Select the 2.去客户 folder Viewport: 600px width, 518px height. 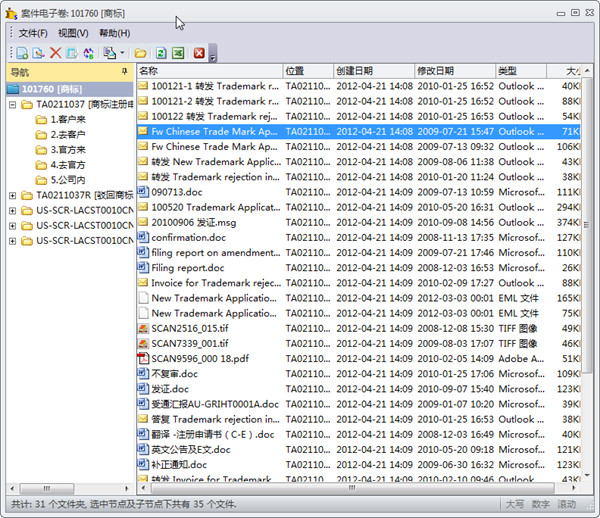(68, 135)
